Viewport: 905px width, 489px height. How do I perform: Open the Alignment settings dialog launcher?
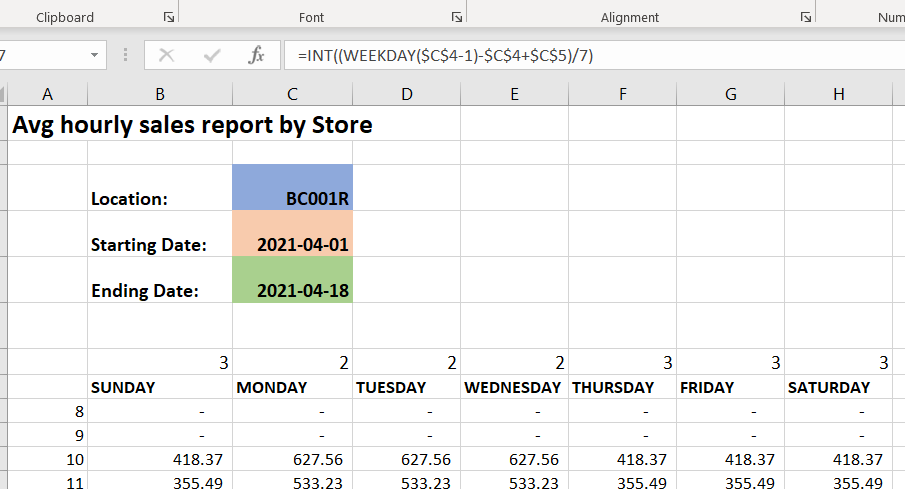pyautogui.click(x=805, y=18)
